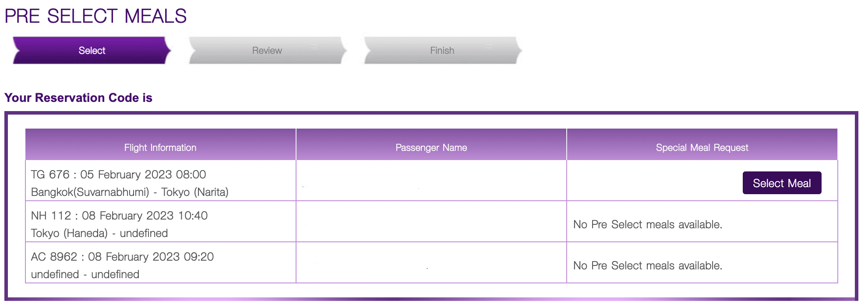
Task: Click the PRE SELECT MEALS heading
Action: tap(95, 16)
